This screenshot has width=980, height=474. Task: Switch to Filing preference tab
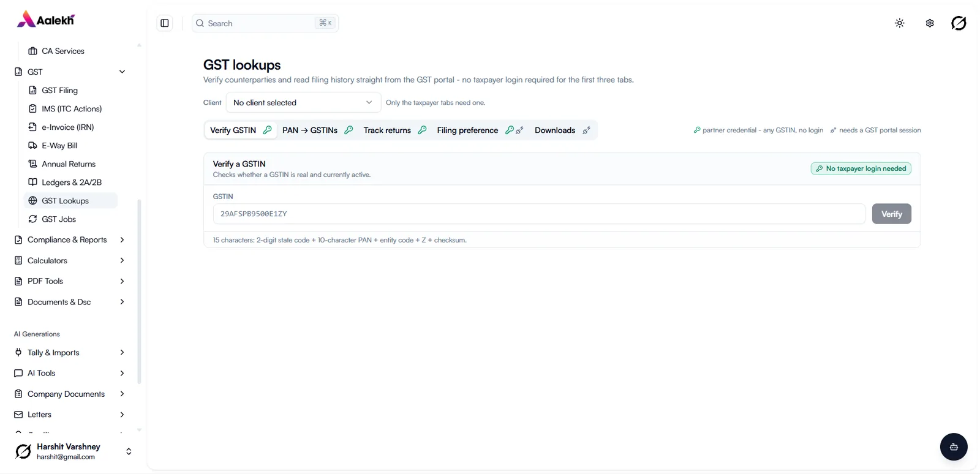pos(480,130)
